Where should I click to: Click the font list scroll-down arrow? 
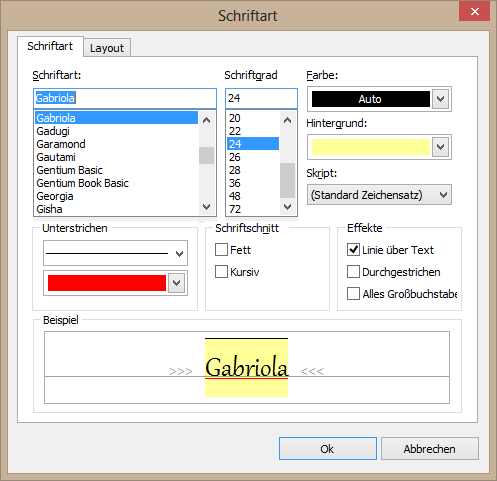click(207, 207)
